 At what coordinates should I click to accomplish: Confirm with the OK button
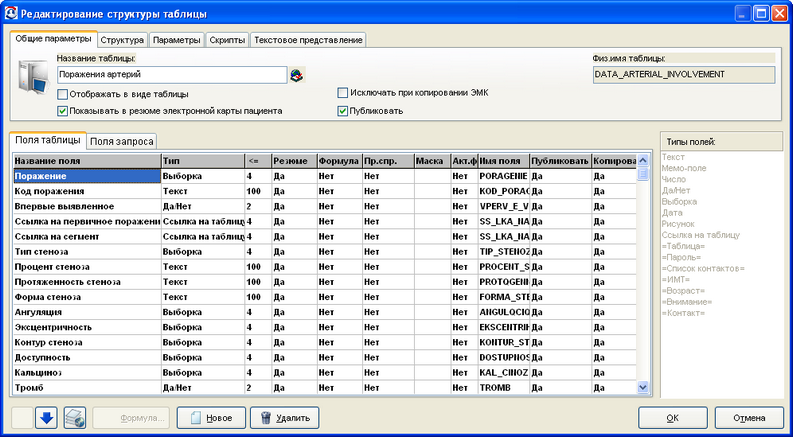pyautogui.click(x=672, y=418)
